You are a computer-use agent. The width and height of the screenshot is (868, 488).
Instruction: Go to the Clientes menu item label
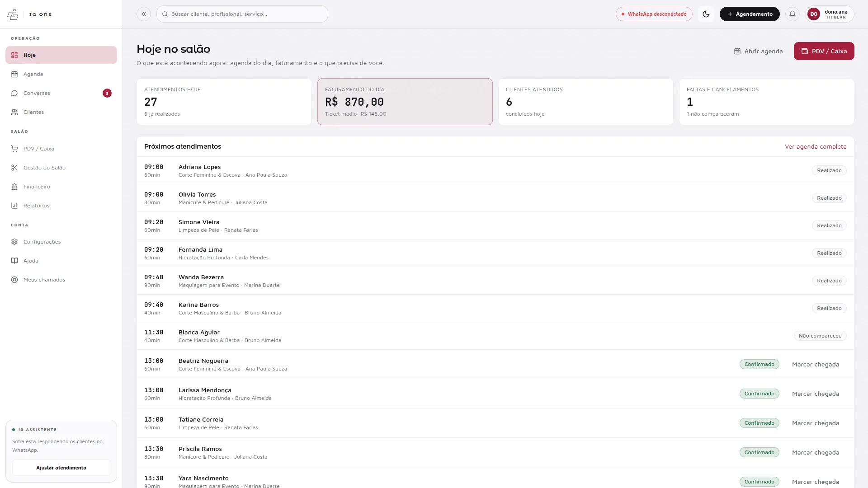pos(34,112)
